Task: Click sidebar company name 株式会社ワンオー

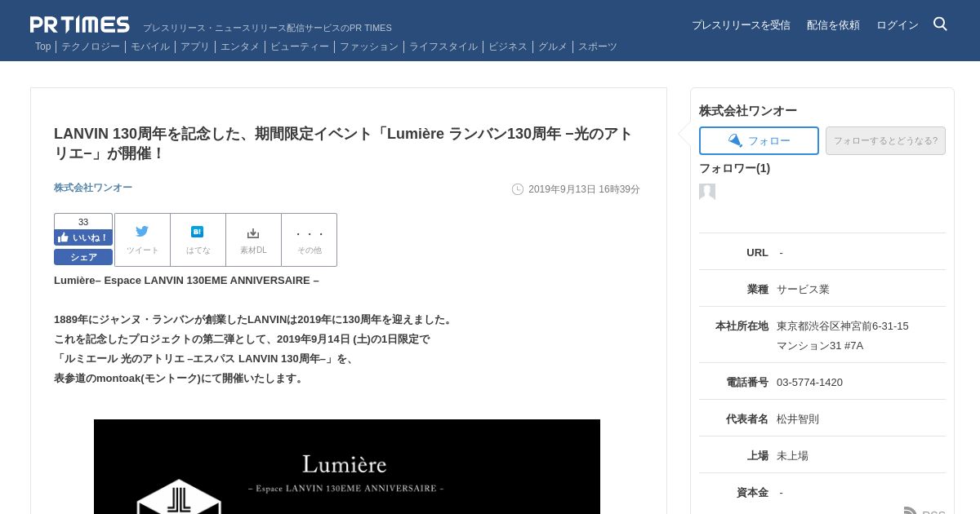Action: 748,111
